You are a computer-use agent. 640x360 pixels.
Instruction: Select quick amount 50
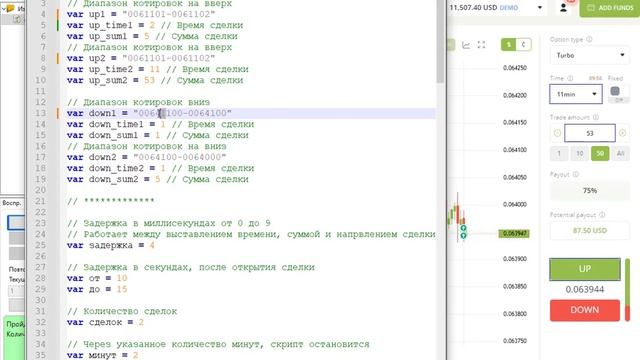tap(600, 153)
